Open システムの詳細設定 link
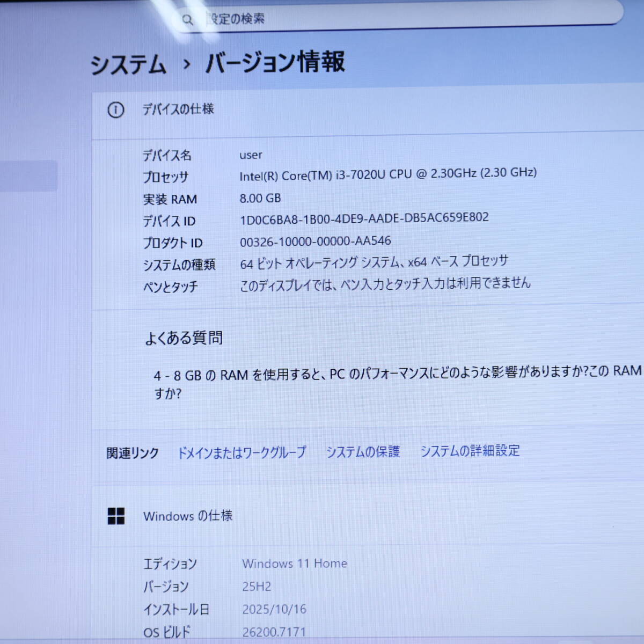 click(x=470, y=451)
